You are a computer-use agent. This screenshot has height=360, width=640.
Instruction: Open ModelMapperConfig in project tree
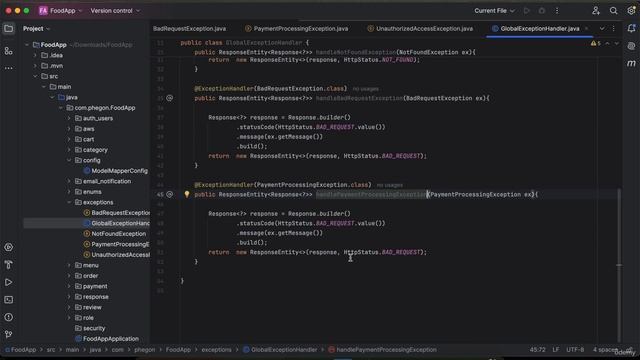pyautogui.click(x=116, y=171)
